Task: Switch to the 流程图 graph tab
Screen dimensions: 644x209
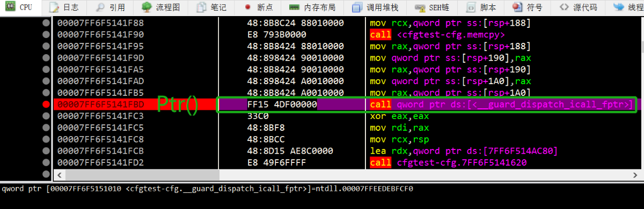Action: [x=161, y=8]
